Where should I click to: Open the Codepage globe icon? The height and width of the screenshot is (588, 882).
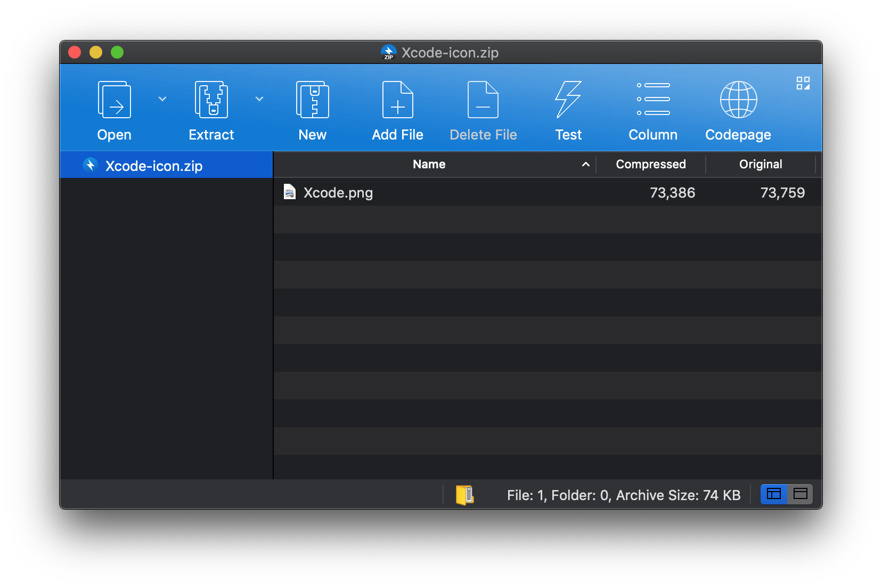738,100
